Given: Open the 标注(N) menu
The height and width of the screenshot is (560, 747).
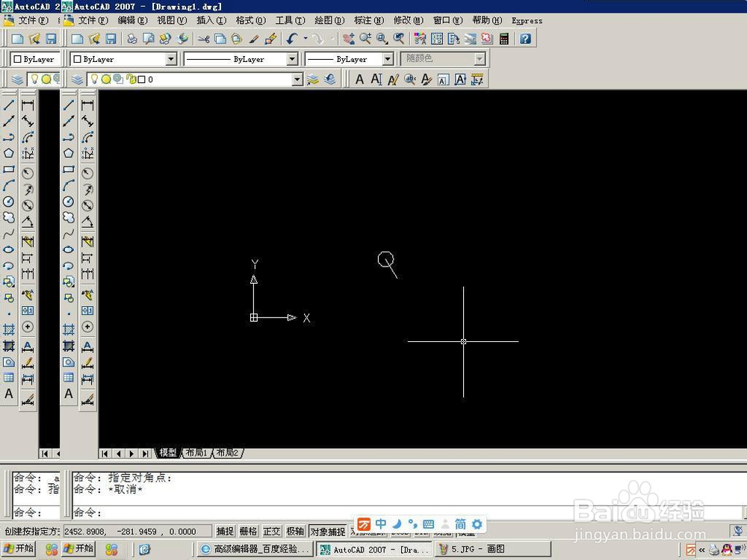Looking at the screenshot, I should coord(369,20).
